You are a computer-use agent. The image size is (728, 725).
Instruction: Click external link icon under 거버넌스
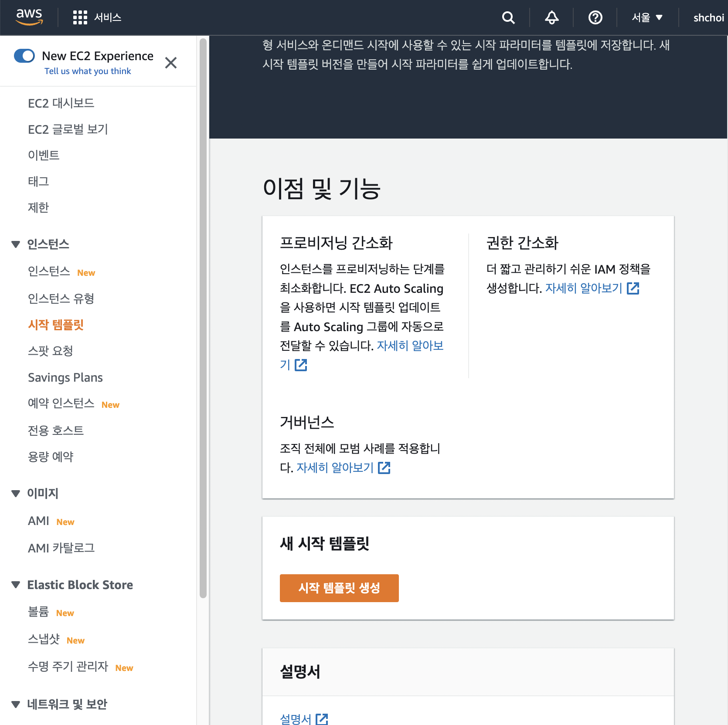384,468
